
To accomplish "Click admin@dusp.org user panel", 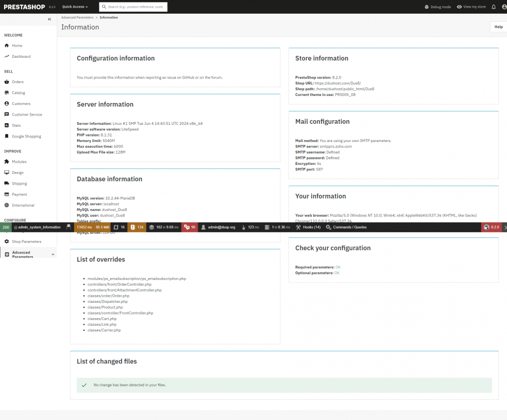I will [218, 227].
